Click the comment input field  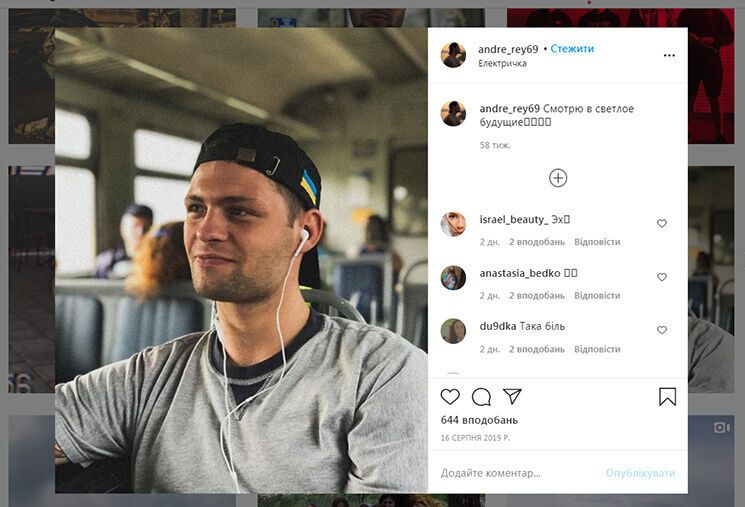click(515, 473)
